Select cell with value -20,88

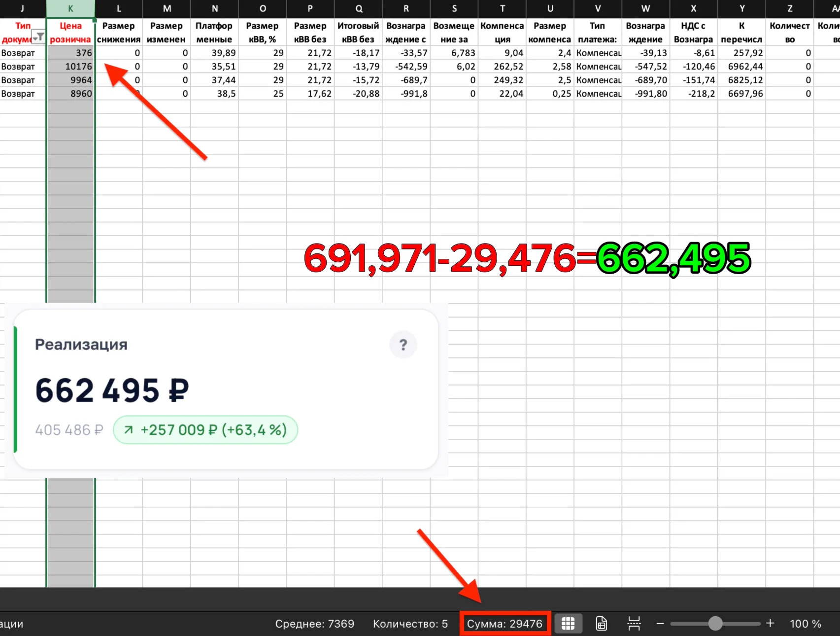coord(358,94)
